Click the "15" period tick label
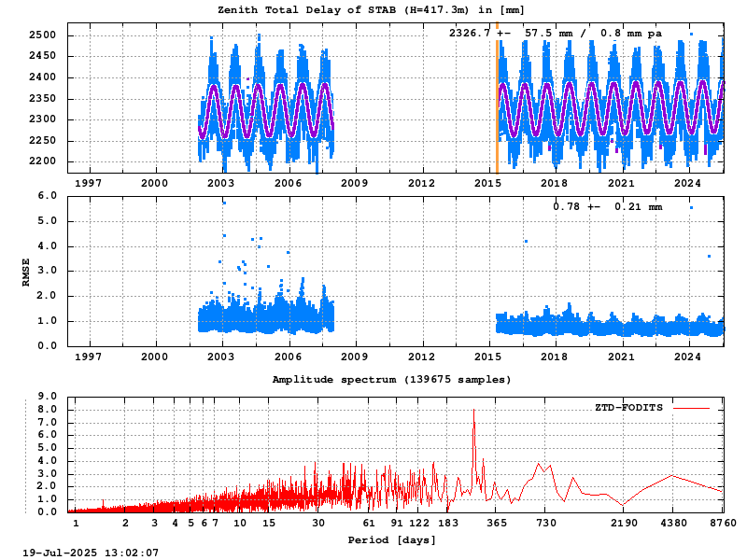Image resolution: width=747 pixels, height=560 pixels. (269, 524)
